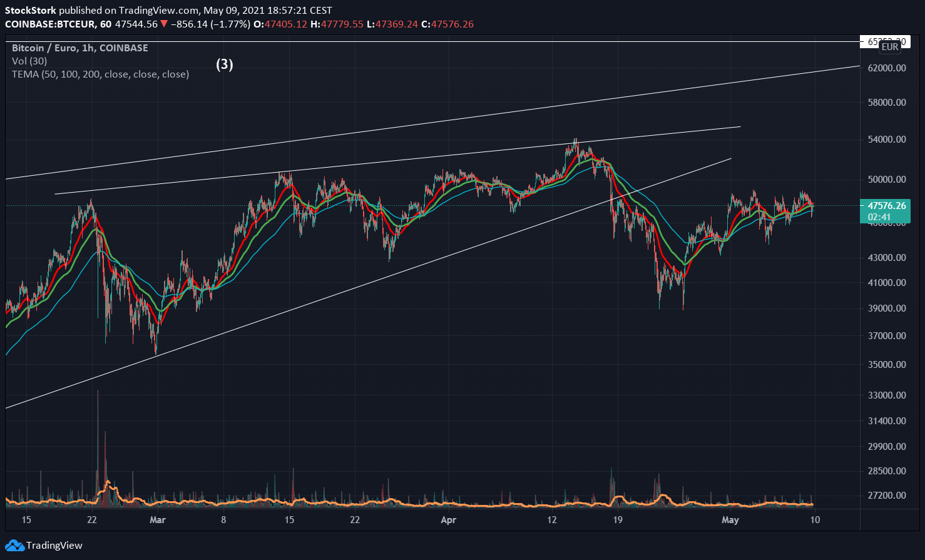The width and height of the screenshot is (925, 560).
Task: Click the 50000.00 price axis label
Action: (886, 180)
